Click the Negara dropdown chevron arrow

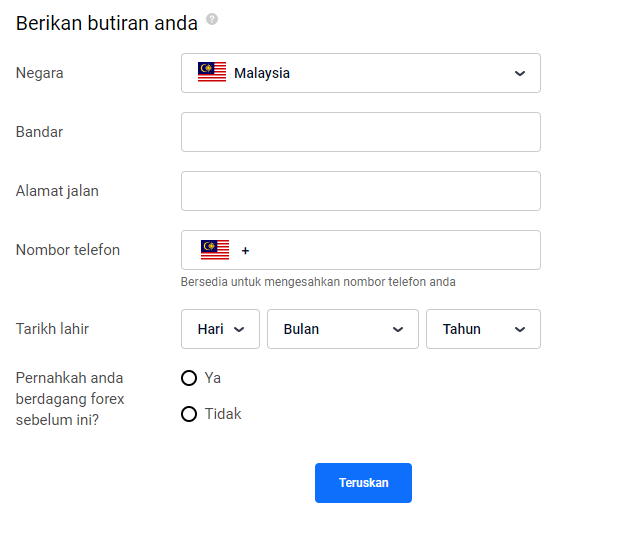tap(520, 73)
